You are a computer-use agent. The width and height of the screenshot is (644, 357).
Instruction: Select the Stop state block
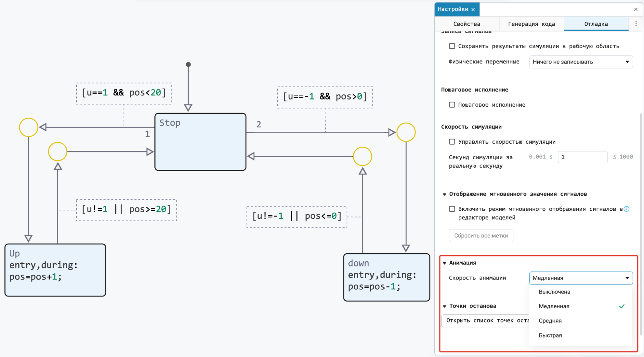[200, 142]
